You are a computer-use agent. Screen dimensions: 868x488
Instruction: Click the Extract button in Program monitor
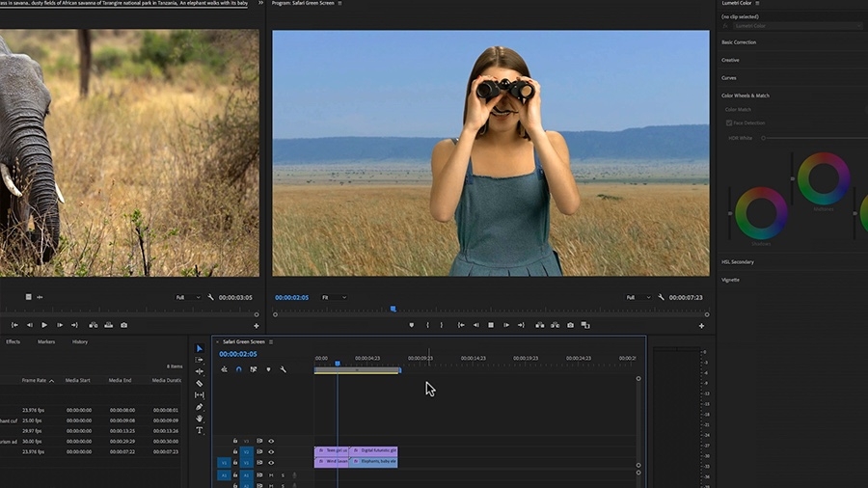point(555,325)
